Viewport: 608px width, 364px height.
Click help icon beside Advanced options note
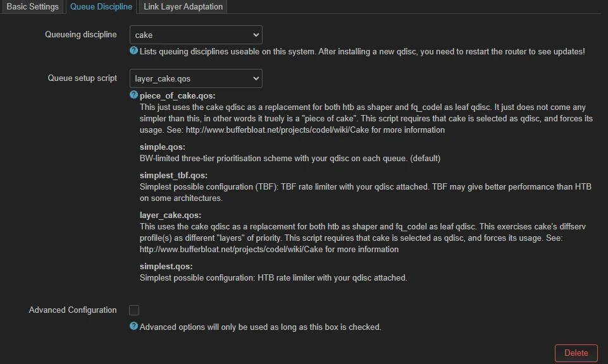tap(133, 326)
